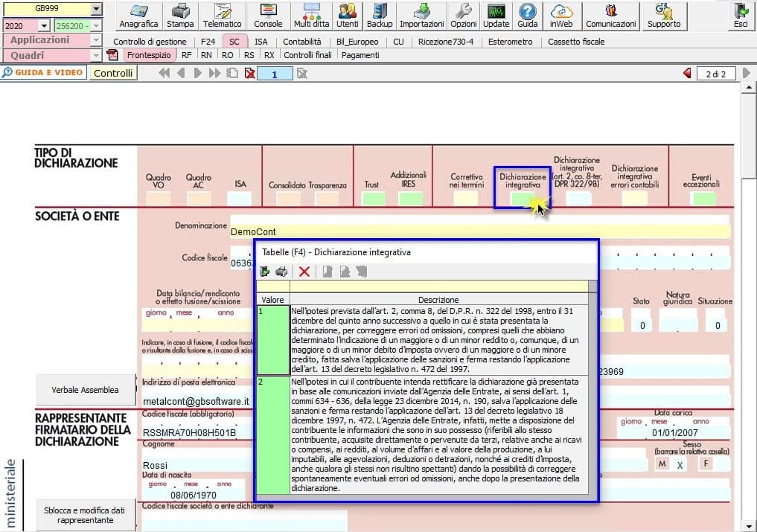Jump to last page with double-right arrow
Screen dimensions: 757x532
[215, 74]
